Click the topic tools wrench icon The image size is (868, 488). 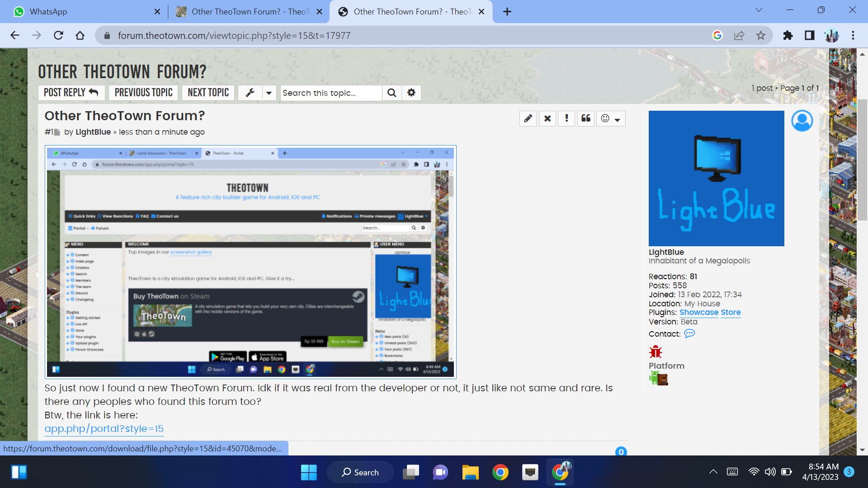click(x=250, y=93)
